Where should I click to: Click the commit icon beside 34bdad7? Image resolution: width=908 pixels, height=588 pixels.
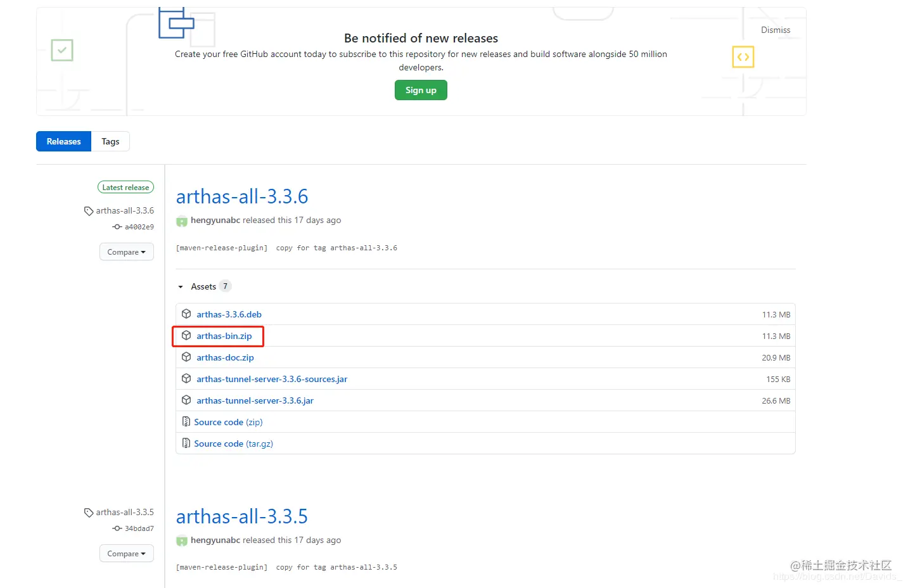117,528
